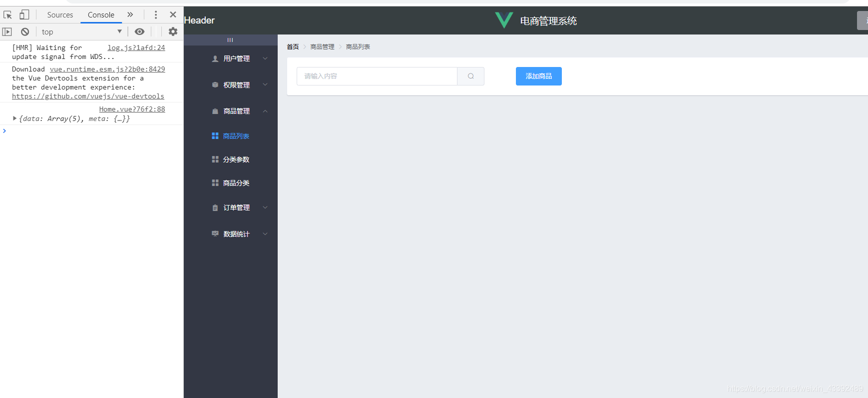
Task: Click the user icon beside 用户管理
Action: click(215, 58)
